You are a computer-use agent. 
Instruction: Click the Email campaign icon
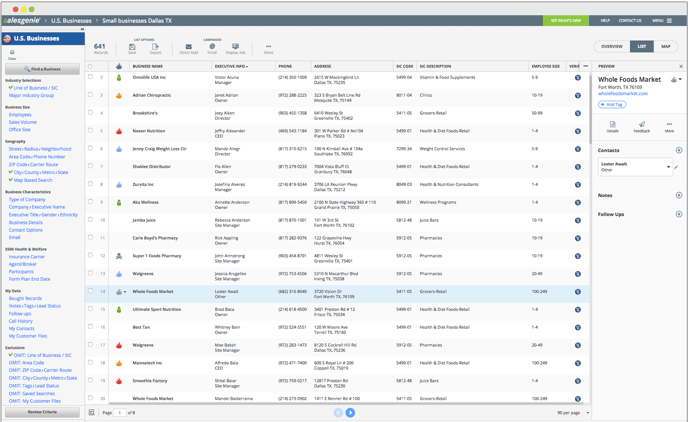point(212,46)
